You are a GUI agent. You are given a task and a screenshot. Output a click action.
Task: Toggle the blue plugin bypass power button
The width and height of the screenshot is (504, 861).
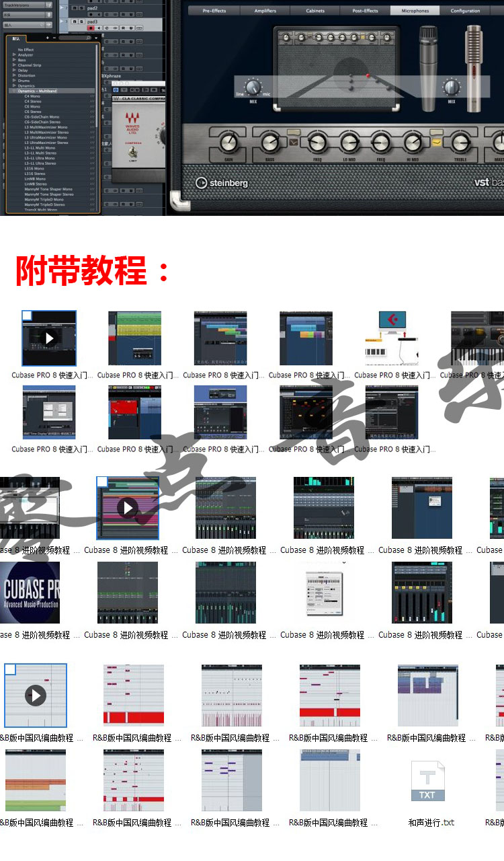point(116,90)
